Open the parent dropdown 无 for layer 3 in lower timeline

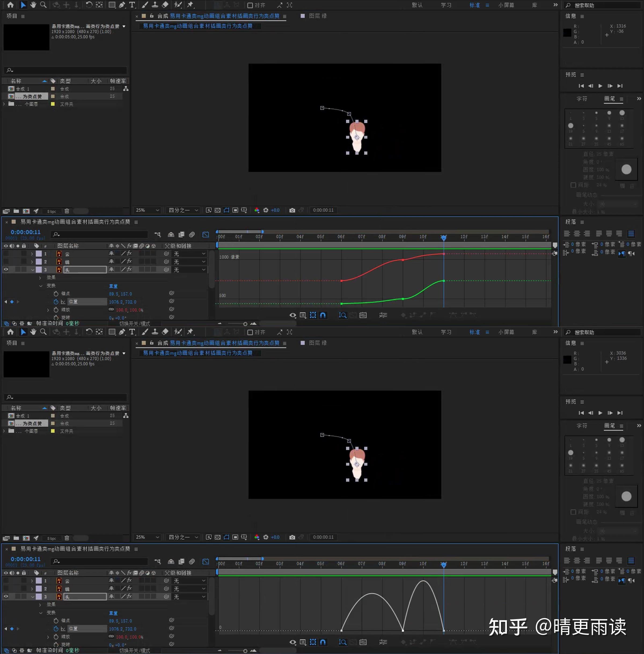pyautogui.click(x=189, y=597)
